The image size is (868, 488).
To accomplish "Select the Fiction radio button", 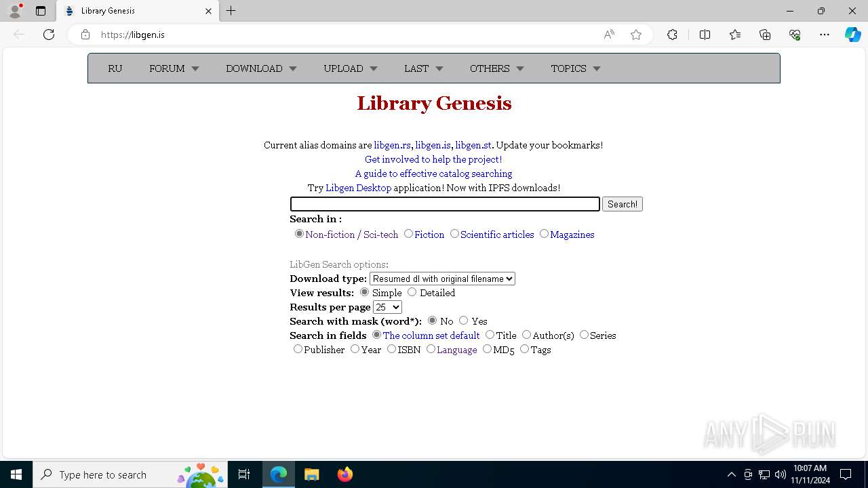I will (408, 234).
